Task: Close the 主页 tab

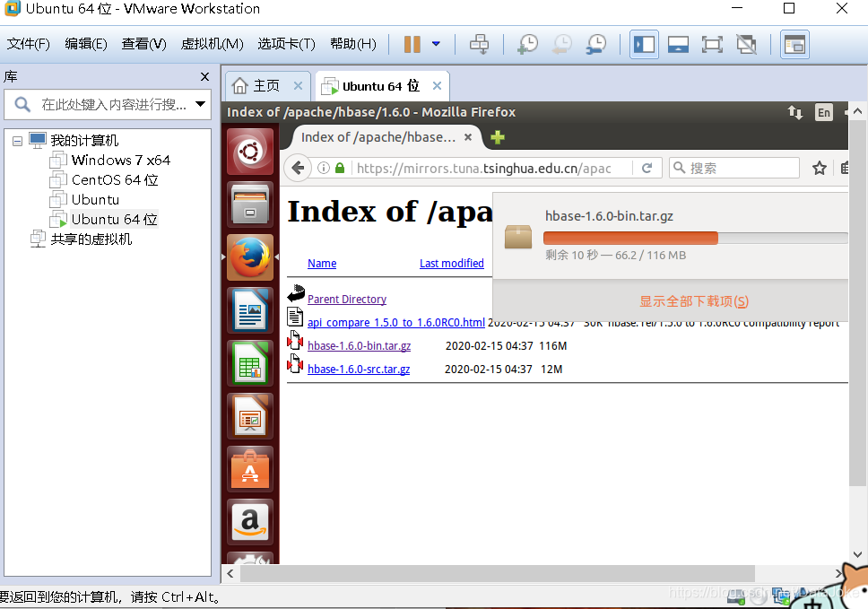Action: tap(298, 86)
